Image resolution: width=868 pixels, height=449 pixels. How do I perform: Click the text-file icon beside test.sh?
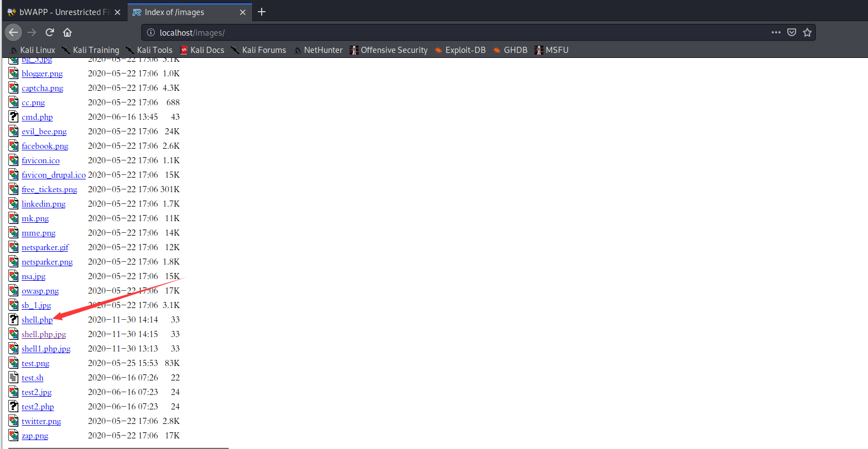pos(13,377)
